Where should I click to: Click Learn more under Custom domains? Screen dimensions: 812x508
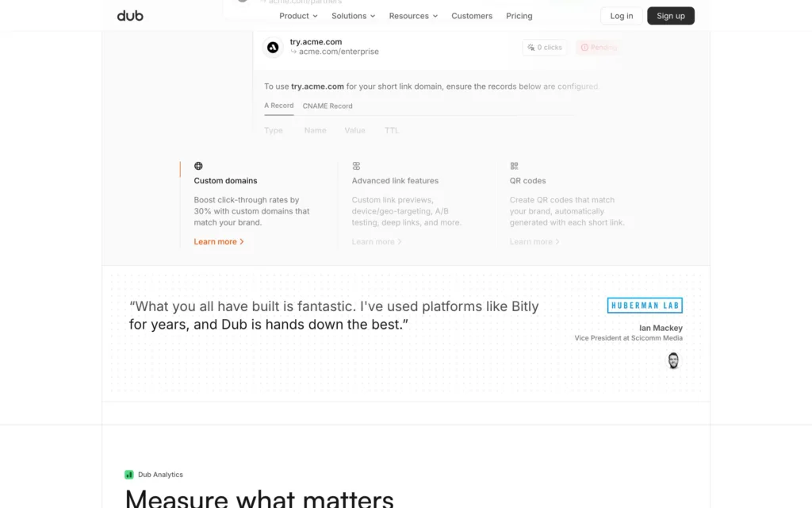pyautogui.click(x=219, y=241)
